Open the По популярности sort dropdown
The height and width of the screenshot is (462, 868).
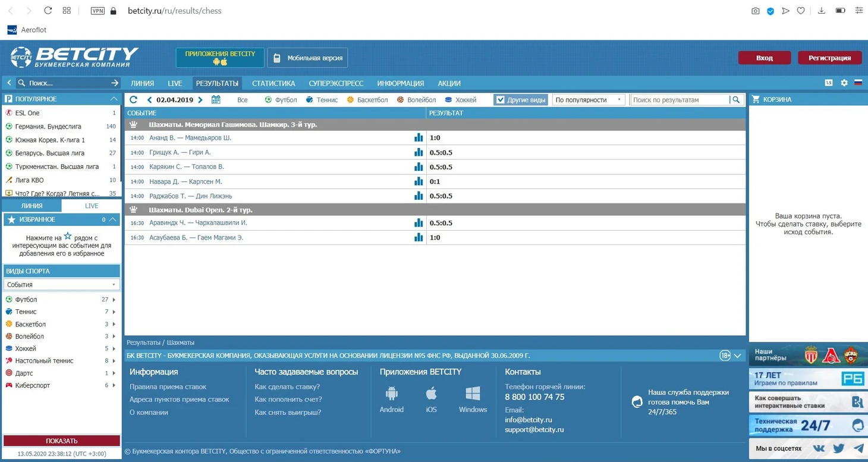(x=588, y=100)
